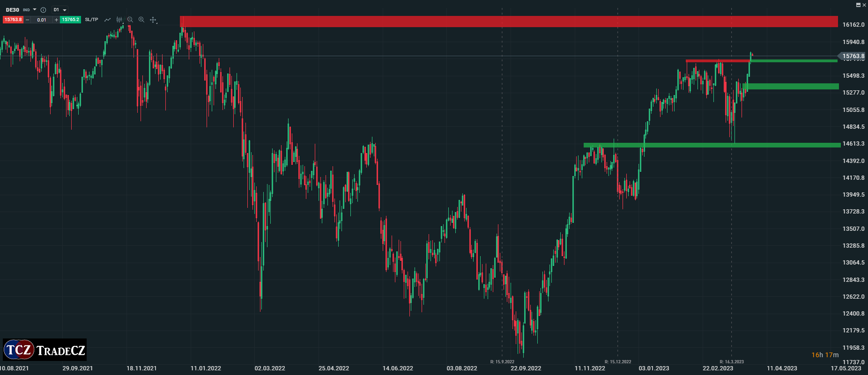
Task: Click the line chart type icon
Action: (107, 20)
